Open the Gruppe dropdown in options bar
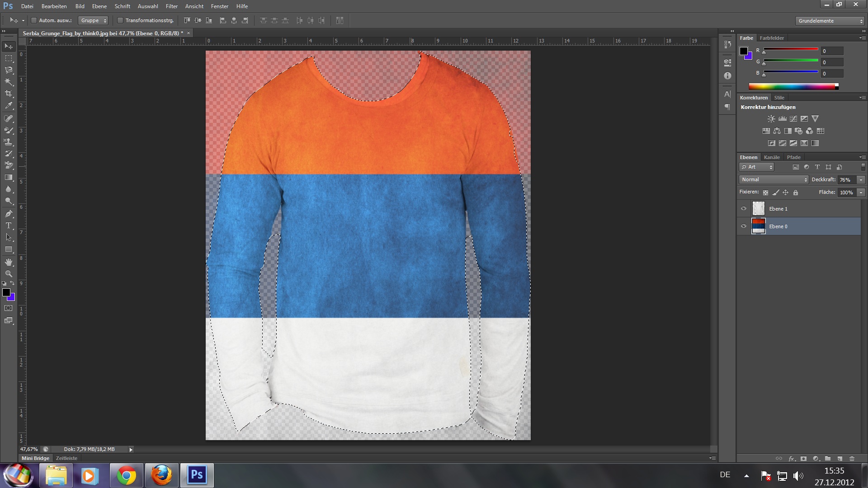The width and height of the screenshot is (868, 488). [94, 20]
